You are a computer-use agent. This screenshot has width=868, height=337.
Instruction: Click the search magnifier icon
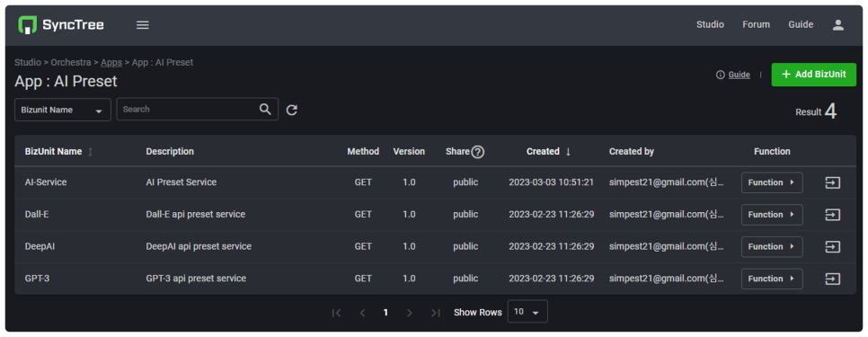click(266, 109)
